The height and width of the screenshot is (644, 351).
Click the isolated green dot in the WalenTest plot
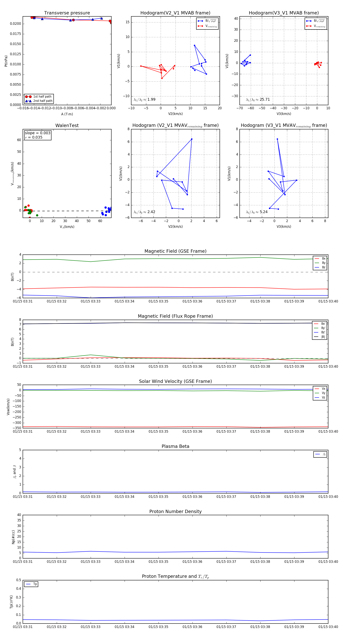point(37,215)
